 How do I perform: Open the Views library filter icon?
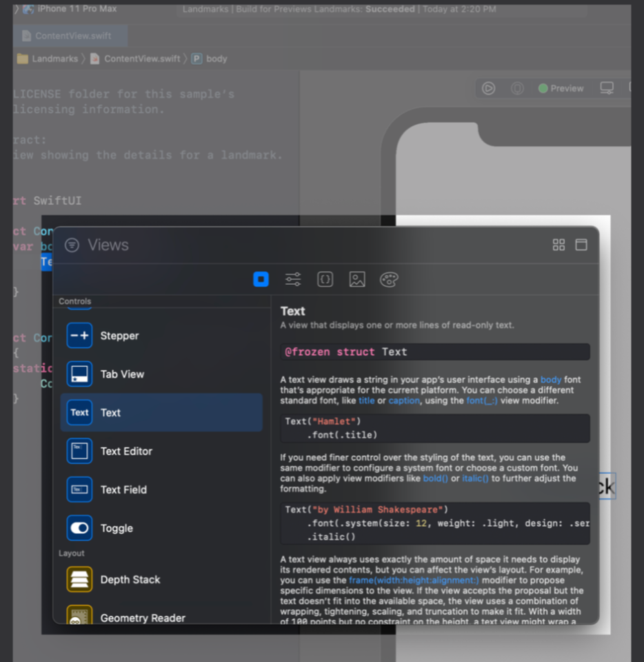[x=72, y=245]
